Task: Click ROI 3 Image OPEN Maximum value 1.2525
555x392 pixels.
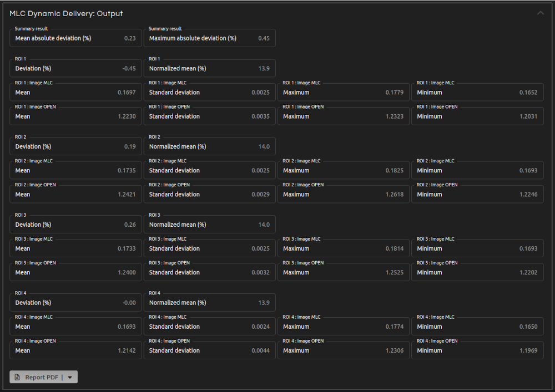Action: point(394,273)
